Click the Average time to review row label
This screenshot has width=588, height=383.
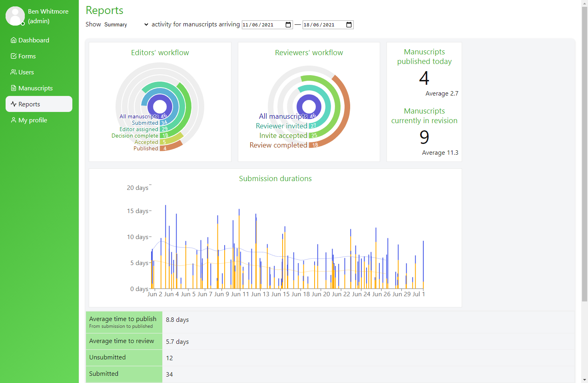click(x=122, y=341)
